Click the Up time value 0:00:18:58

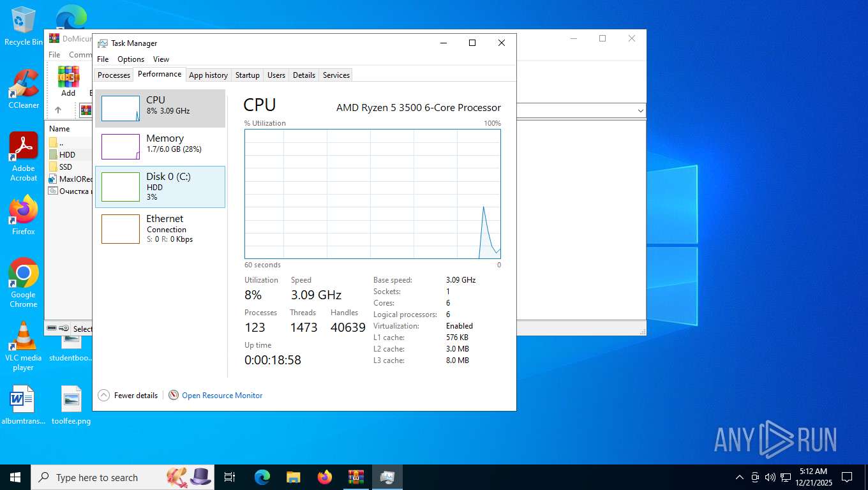coord(273,360)
